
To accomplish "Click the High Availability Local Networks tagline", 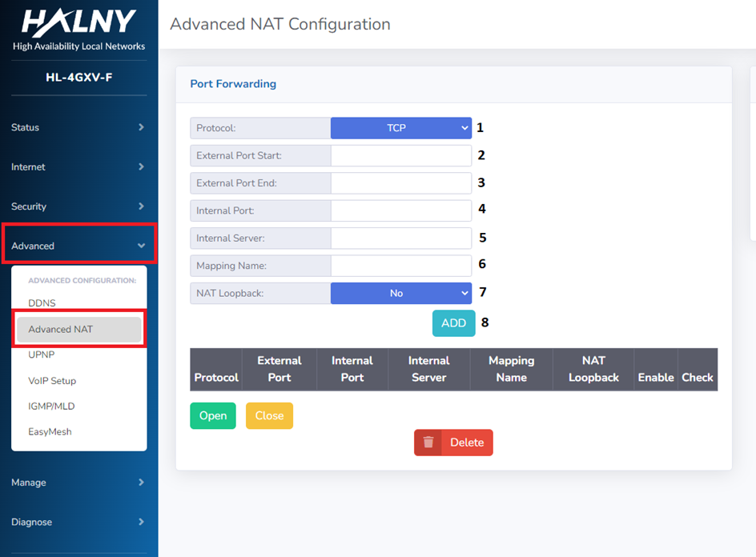I will 79,46.
